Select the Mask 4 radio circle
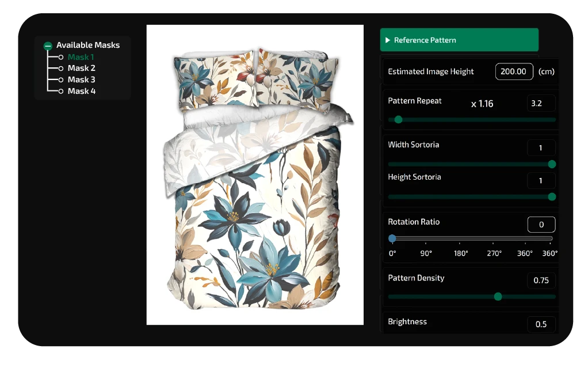The width and height of the screenshot is (588, 368). click(x=60, y=91)
